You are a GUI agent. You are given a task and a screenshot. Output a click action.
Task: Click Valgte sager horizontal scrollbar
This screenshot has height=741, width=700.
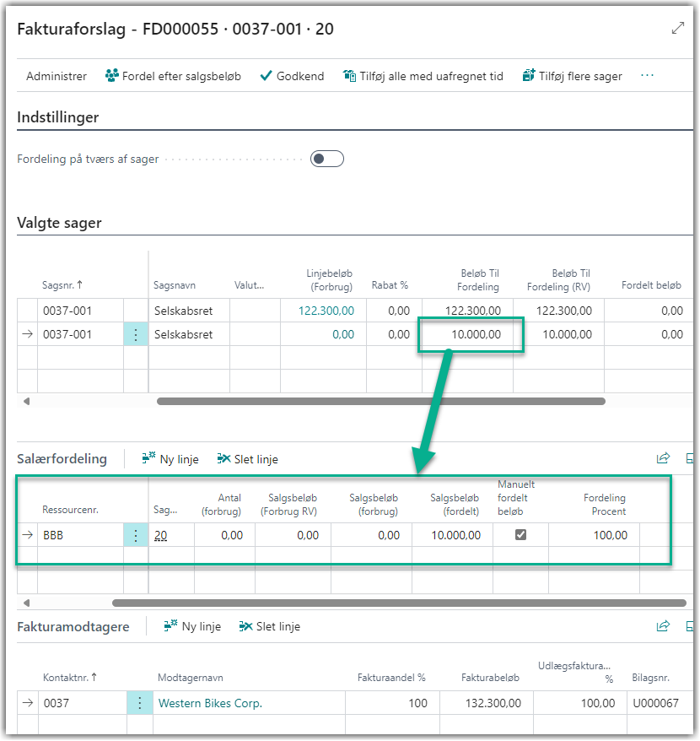click(x=380, y=401)
